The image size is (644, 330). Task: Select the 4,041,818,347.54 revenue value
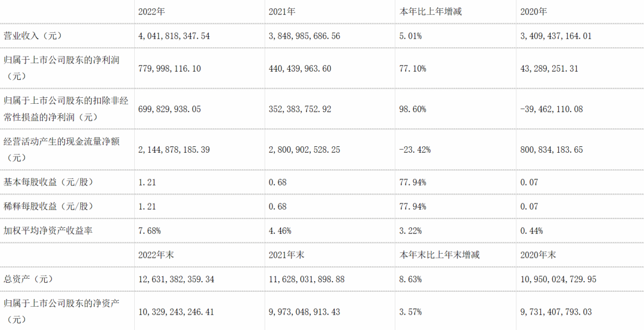click(174, 36)
